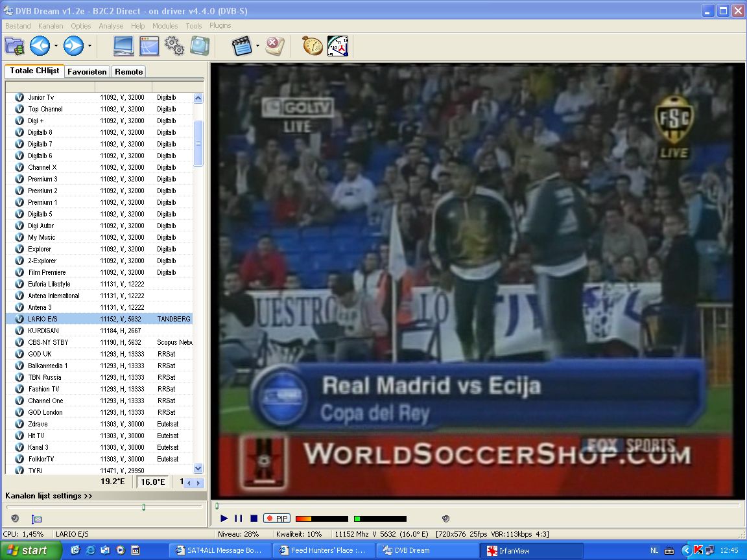Click the keyboard icon in system tray
Image resolution: width=747 pixels, height=560 pixels.
(669, 551)
